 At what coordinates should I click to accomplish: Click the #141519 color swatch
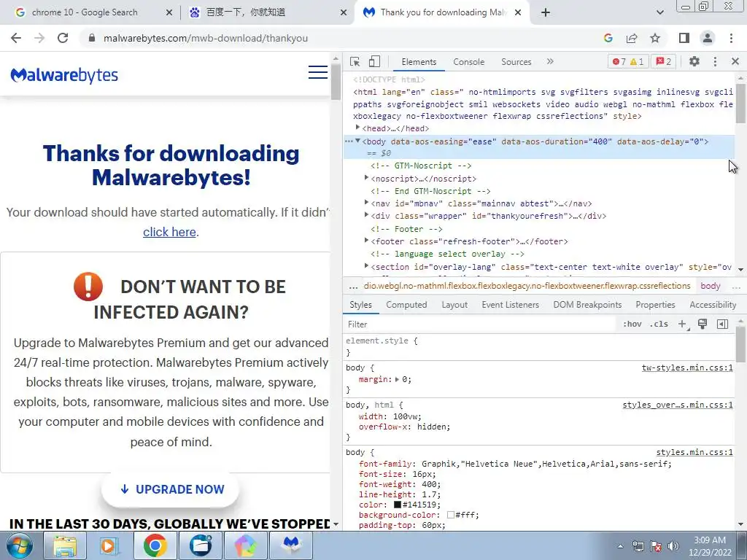398,505
